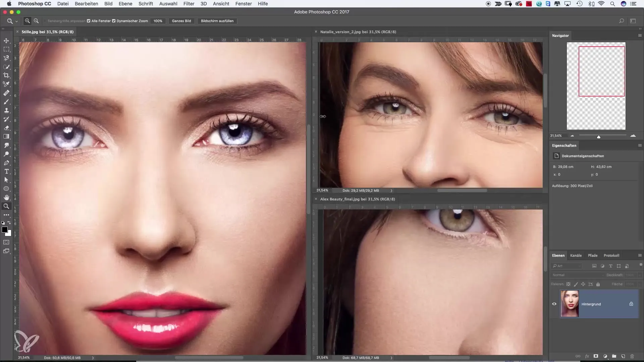
Task: Open Navigator panel flyout menu
Action: tap(640, 36)
